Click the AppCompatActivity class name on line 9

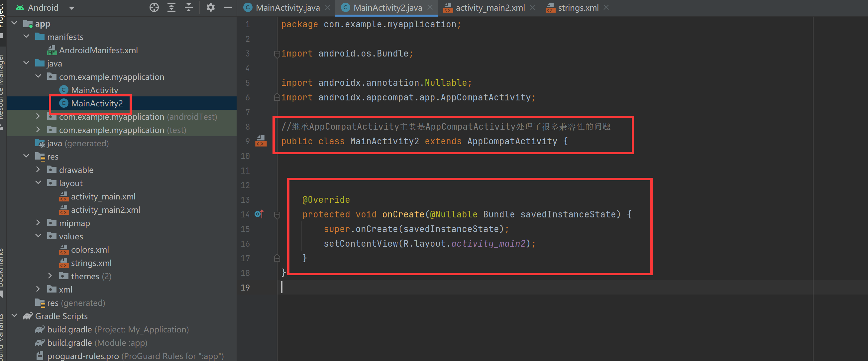(x=512, y=141)
